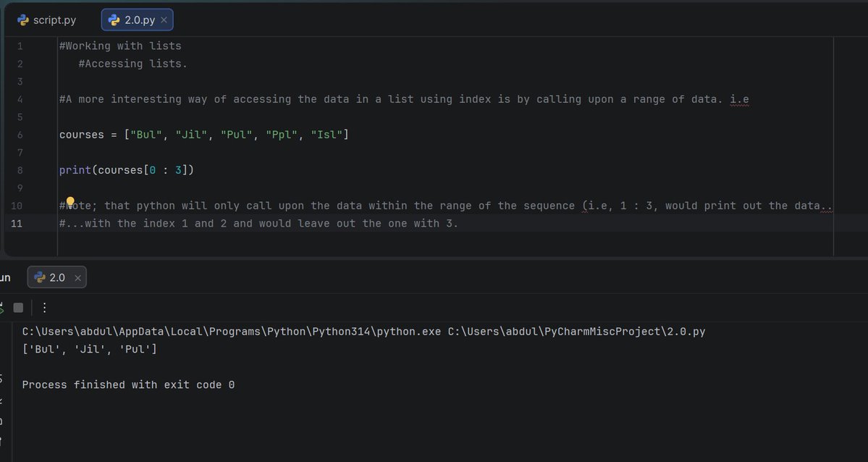Click the 2.0.py script path in console

(577, 332)
